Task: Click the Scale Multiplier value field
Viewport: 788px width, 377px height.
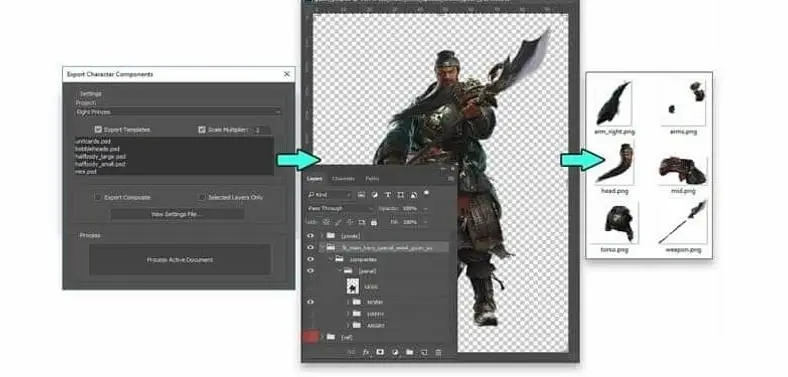Action: click(x=260, y=130)
